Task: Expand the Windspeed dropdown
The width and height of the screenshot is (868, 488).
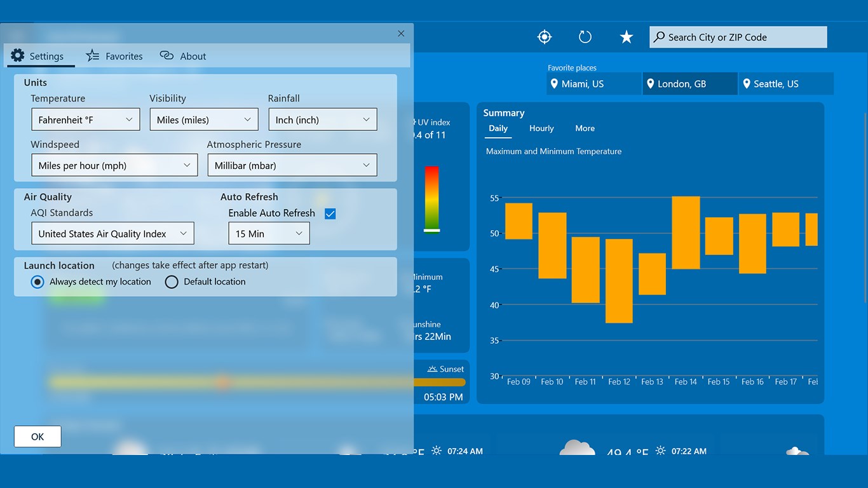Action: click(x=114, y=165)
